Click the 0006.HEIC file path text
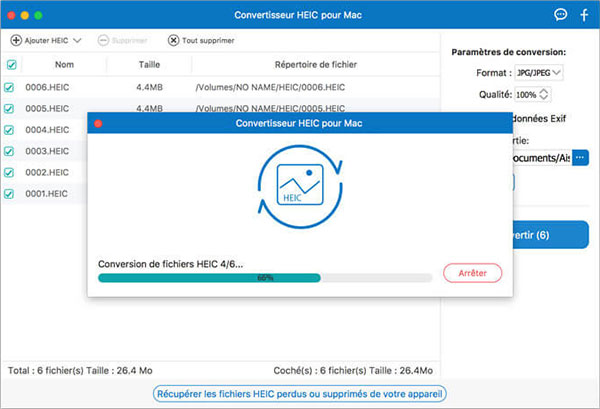600x409 pixels. (270, 88)
